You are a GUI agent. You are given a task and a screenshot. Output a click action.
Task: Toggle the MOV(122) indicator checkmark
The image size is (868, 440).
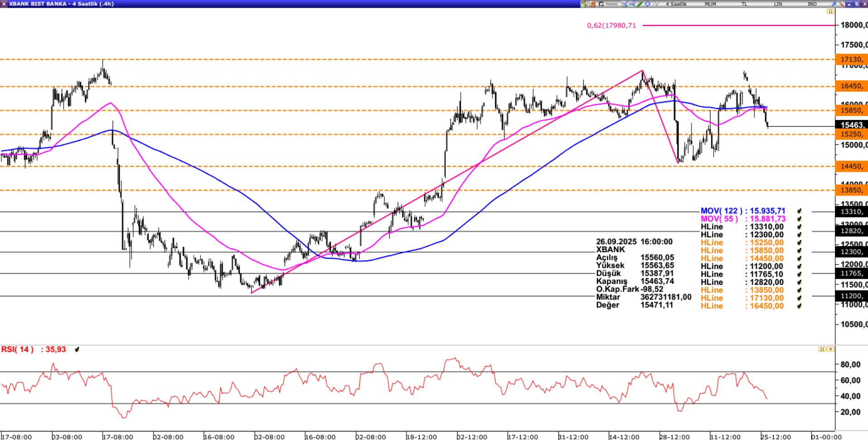pyautogui.click(x=799, y=211)
